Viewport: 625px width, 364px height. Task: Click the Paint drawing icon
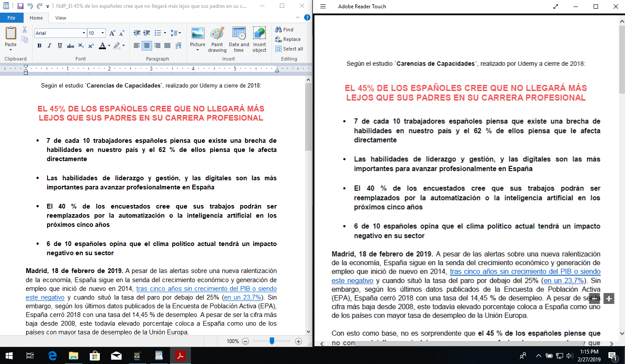217,34
